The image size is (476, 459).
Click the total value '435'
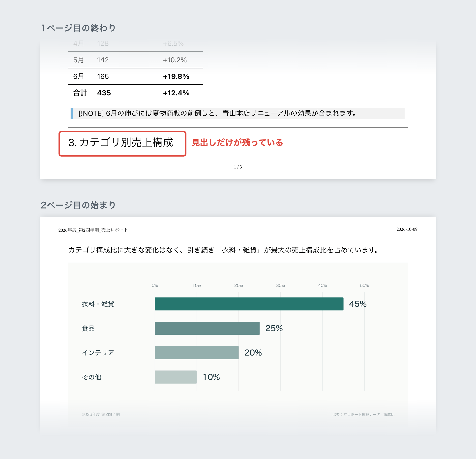tap(104, 93)
